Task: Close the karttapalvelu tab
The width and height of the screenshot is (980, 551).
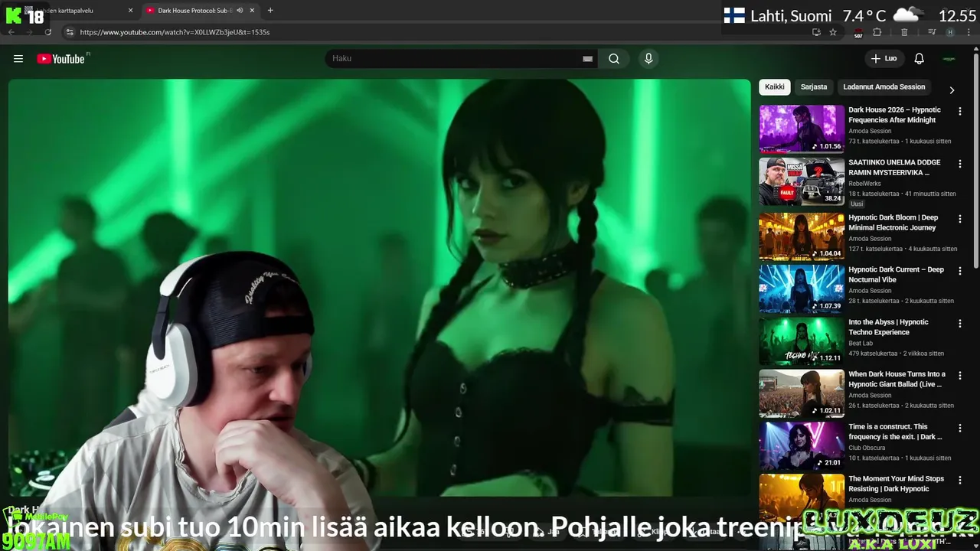Action: (x=130, y=11)
